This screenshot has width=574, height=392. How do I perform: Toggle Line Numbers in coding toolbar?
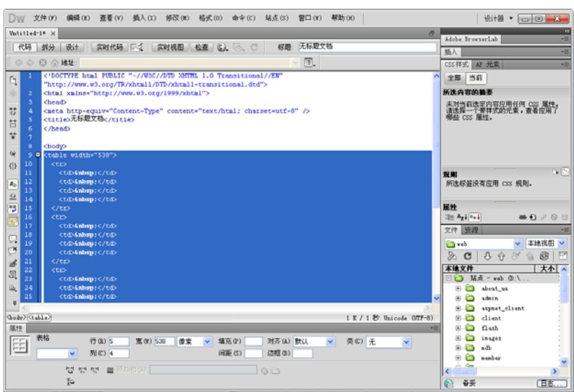coord(13,184)
